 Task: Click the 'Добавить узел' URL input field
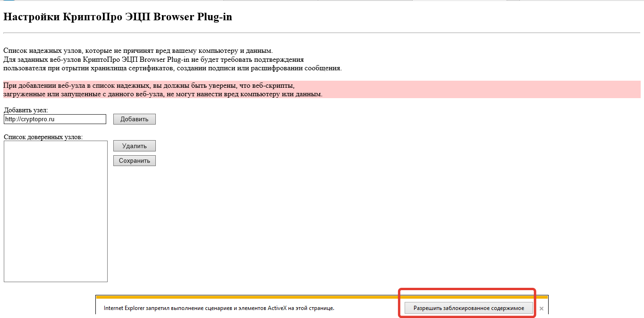click(55, 119)
